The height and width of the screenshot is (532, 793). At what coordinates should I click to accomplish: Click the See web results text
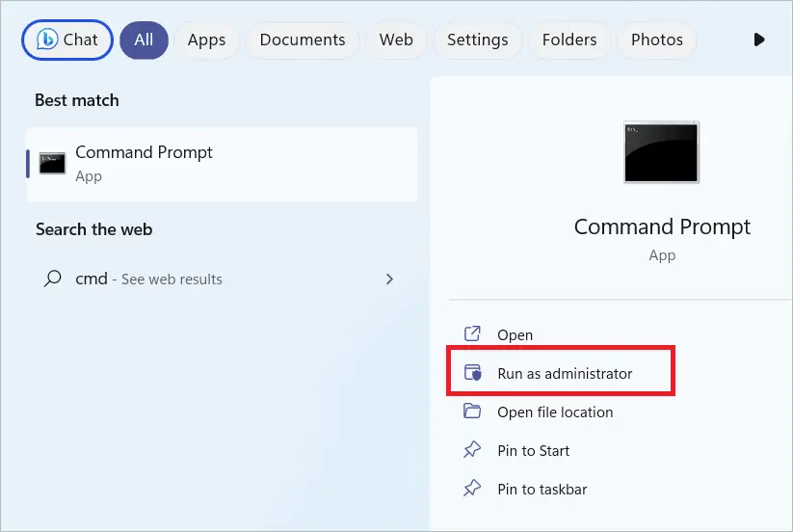[x=172, y=279]
